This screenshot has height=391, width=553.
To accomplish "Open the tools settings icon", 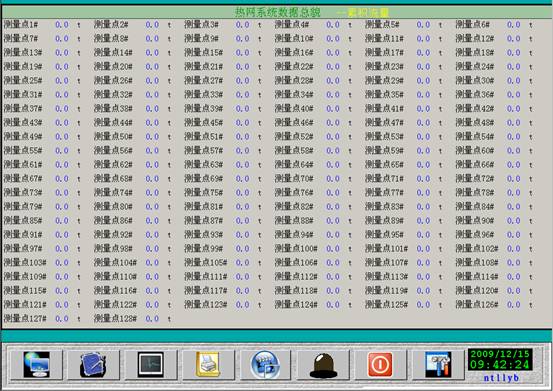I will (438, 365).
